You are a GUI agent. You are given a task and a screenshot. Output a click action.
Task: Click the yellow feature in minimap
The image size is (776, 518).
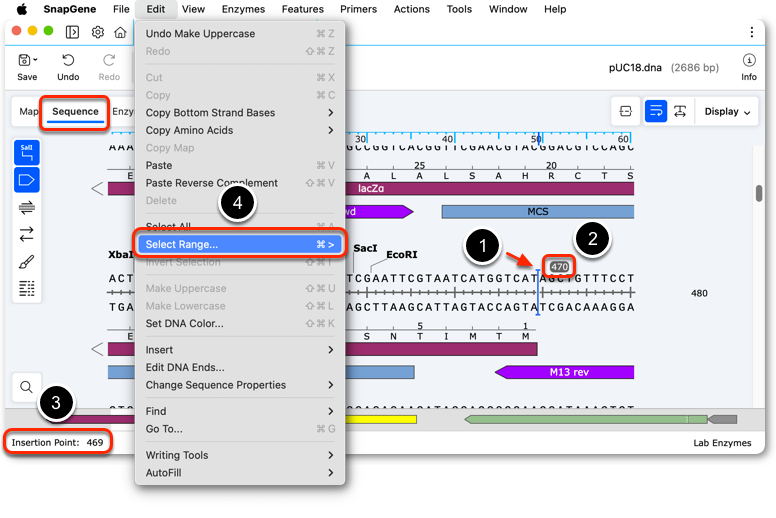381,420
